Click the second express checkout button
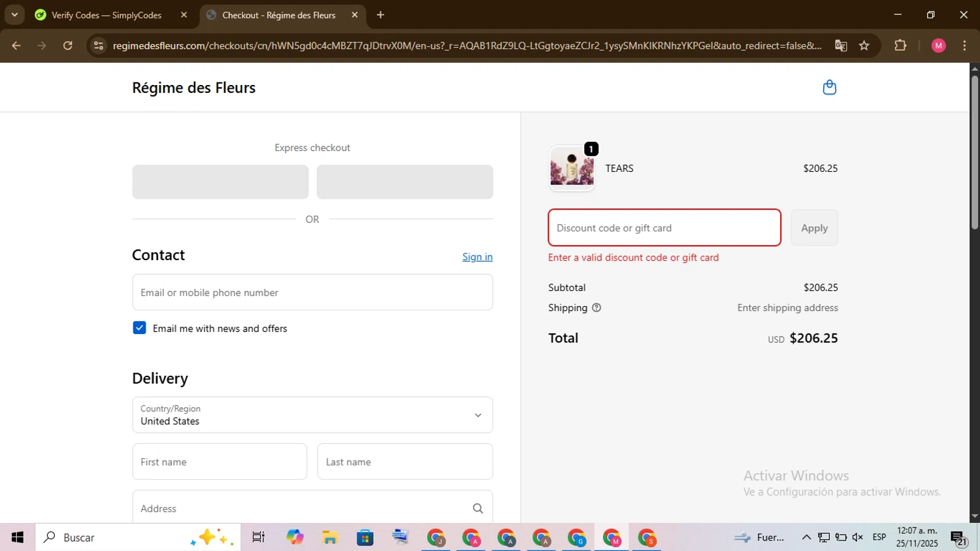Image resolution: width=980 pixels, height=551 pixels. tap(404, 182)
